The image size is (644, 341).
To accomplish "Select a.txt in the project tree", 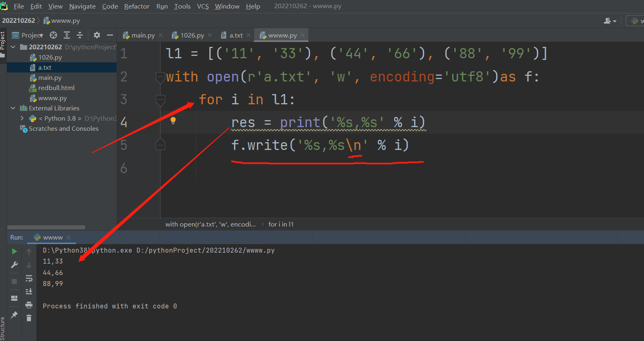I will point(45,67).
